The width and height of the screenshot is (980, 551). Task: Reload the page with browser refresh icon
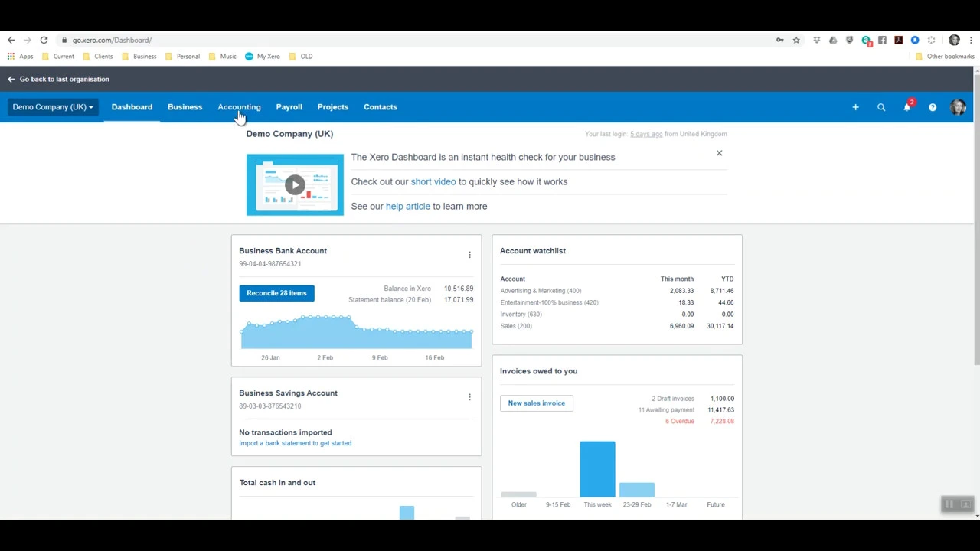tap(44, 40)
